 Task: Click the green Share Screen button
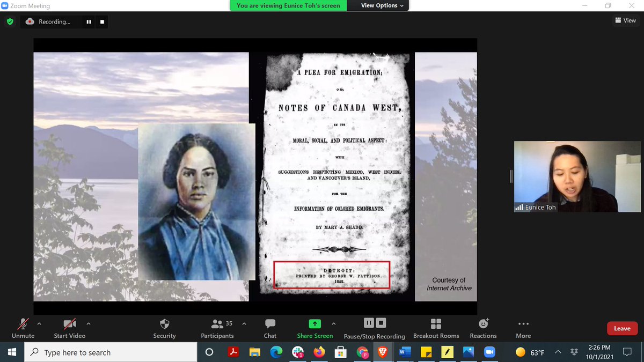pos(315,328)
